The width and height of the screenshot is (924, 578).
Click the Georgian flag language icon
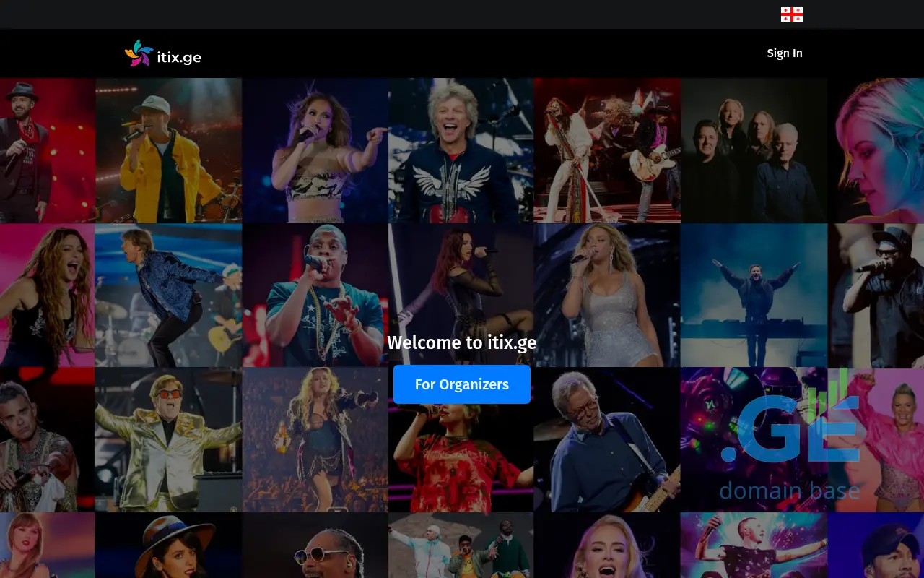791,14
